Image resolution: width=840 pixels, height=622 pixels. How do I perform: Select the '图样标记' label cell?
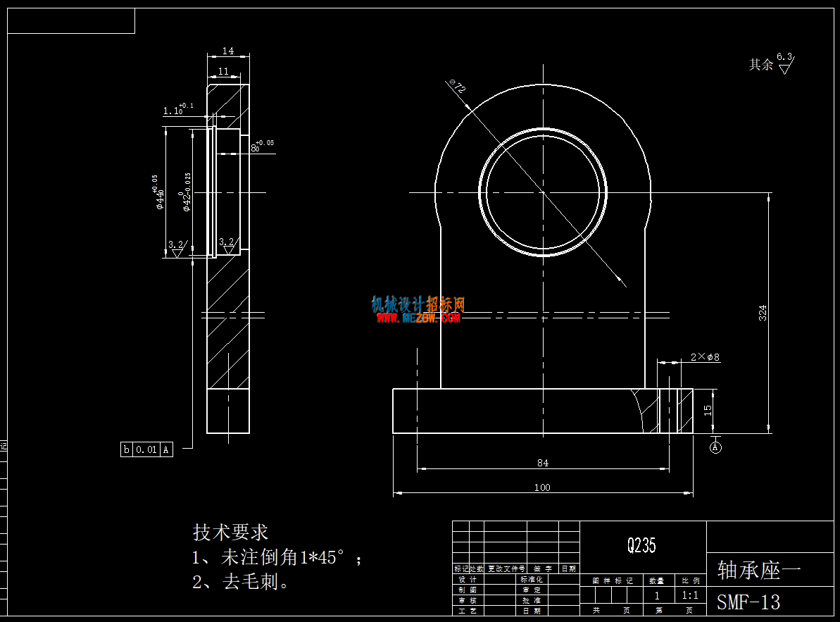click(x=613, y=580)
